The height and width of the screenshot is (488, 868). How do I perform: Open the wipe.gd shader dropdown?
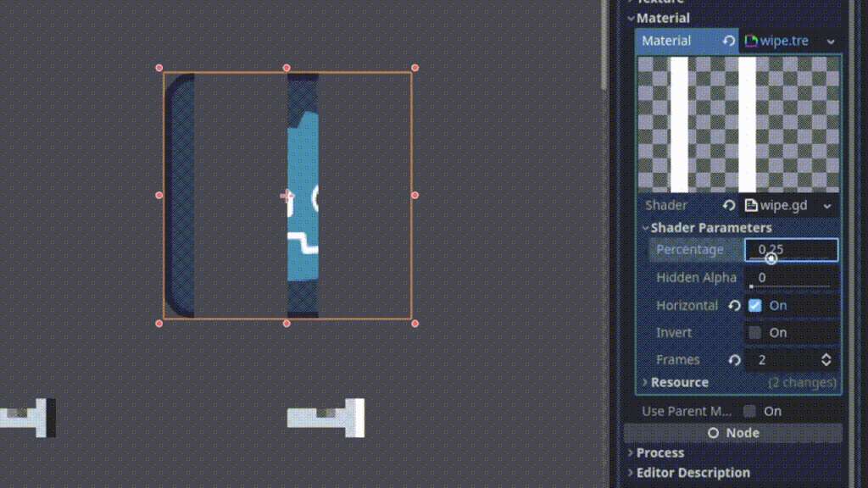[x=826, y=204]
